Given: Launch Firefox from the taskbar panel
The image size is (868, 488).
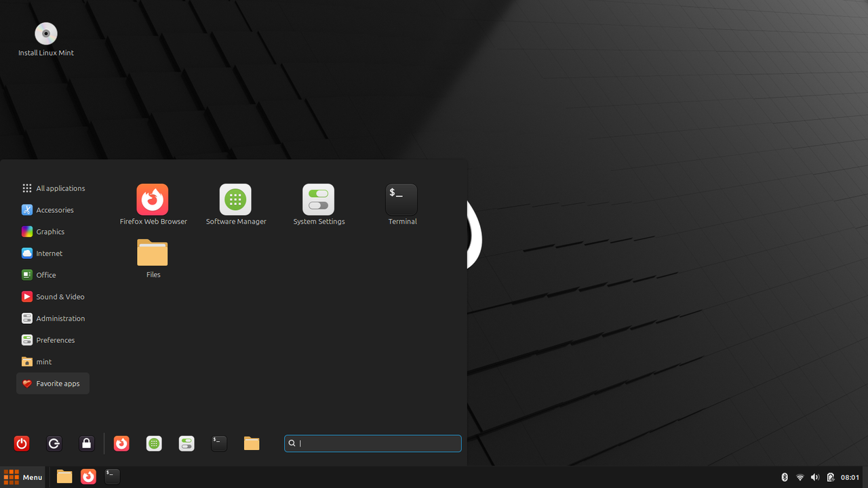Looking at the screenshot, I should click(x=88, y=477).
